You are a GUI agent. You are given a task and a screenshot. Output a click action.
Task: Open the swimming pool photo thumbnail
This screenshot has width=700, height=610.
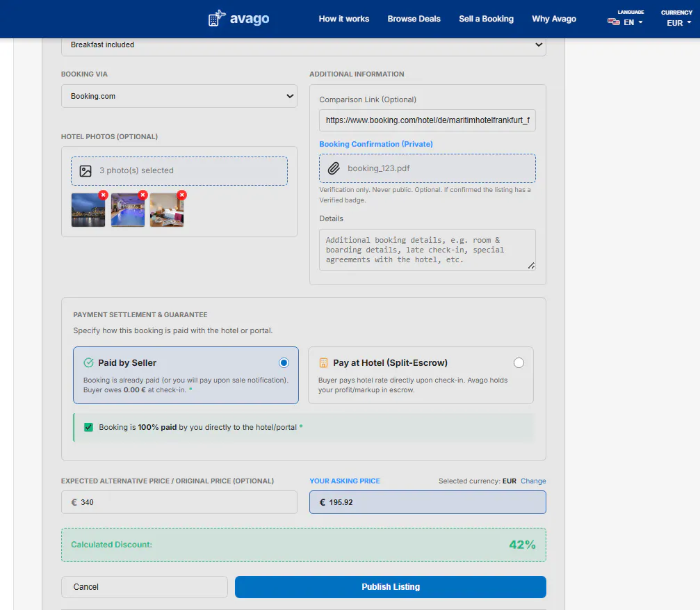pyautogui.click(x=128, y=210)
